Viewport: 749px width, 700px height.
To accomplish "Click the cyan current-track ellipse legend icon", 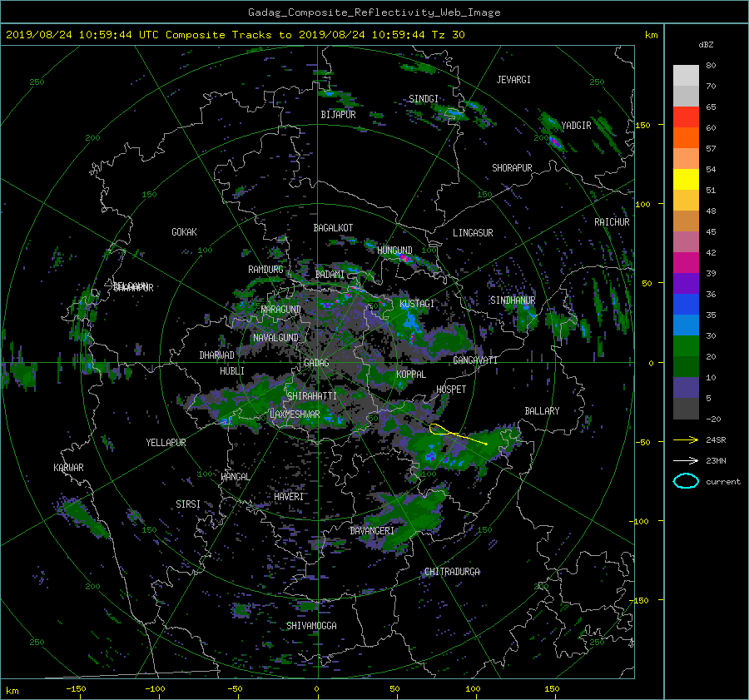I will (686, 481).
